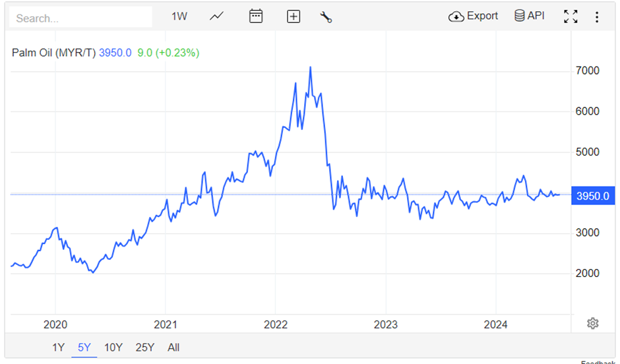Open the calendar date range picker

256,16
